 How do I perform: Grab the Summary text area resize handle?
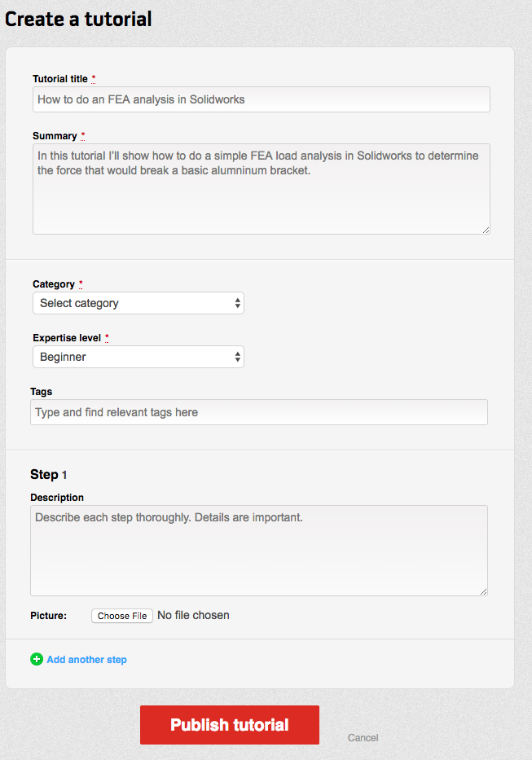pos(486,230)
